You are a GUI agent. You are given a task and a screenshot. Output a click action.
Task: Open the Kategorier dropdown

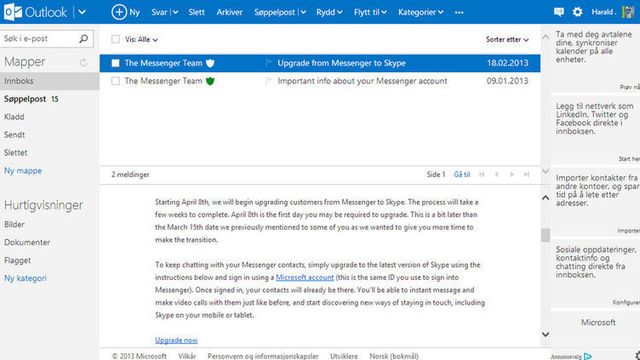(421, 12)
